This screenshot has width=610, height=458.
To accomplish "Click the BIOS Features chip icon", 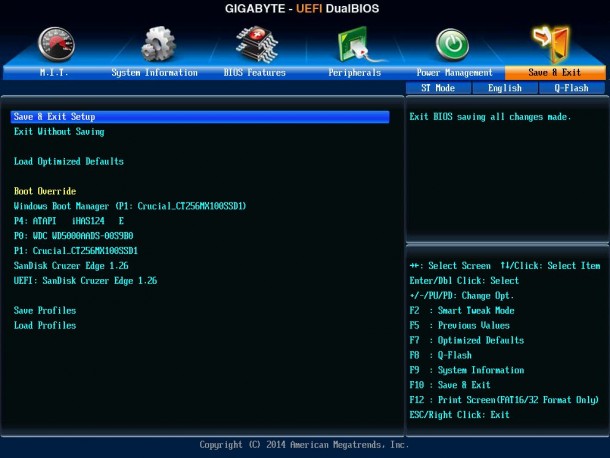I will click(257, 44).
